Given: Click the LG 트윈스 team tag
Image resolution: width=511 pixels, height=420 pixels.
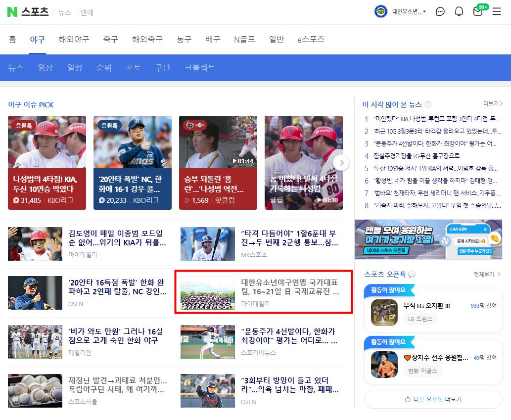Looking at the screenshot, I should pyautogui.click(x=420, y=319).
